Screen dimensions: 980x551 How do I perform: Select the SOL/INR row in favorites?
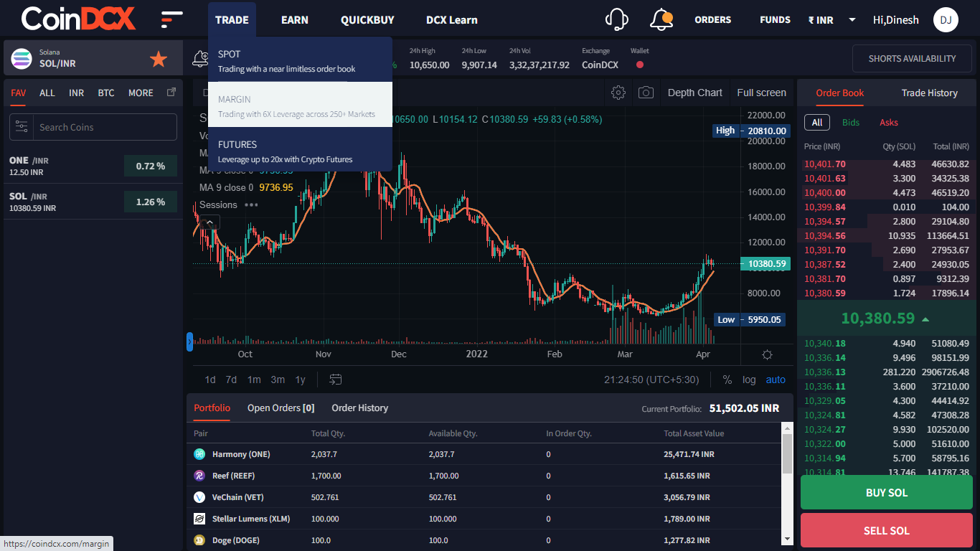coord(93,202)
